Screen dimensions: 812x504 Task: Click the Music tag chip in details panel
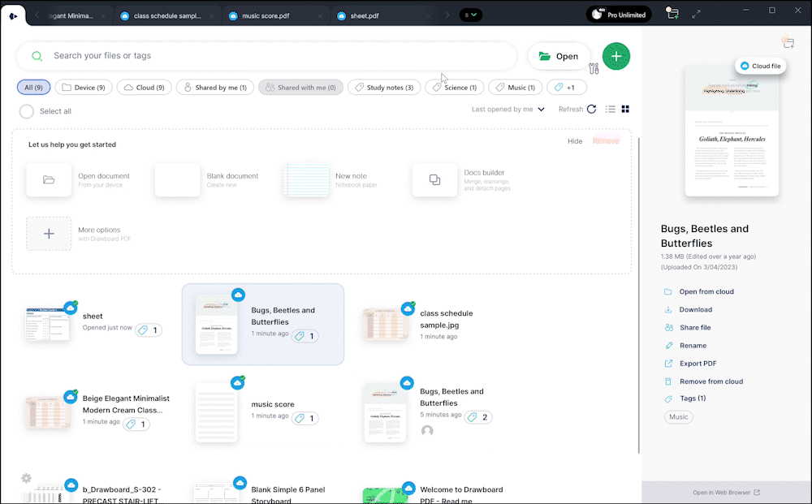click(x=678, y=417)
